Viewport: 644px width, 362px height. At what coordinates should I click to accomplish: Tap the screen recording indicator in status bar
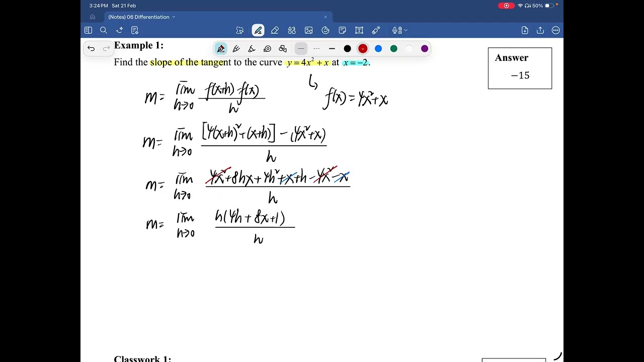click(x=505, y=6)
